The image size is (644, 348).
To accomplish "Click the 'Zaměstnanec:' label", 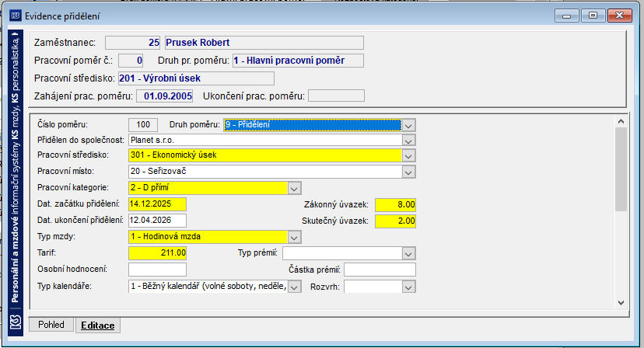I will click(x=65, y=43).
